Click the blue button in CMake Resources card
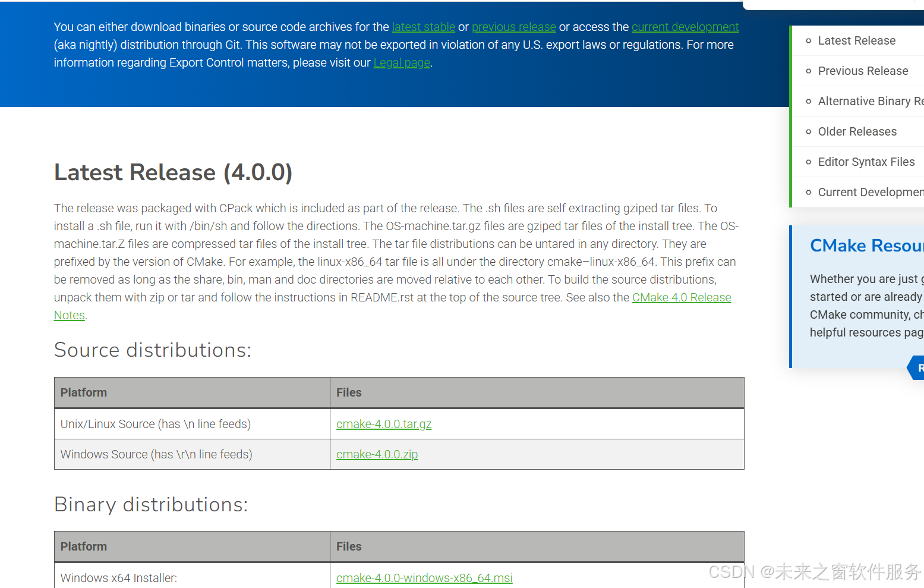The height and width of the screenshot is (588, 924). [x=916, y=368]
